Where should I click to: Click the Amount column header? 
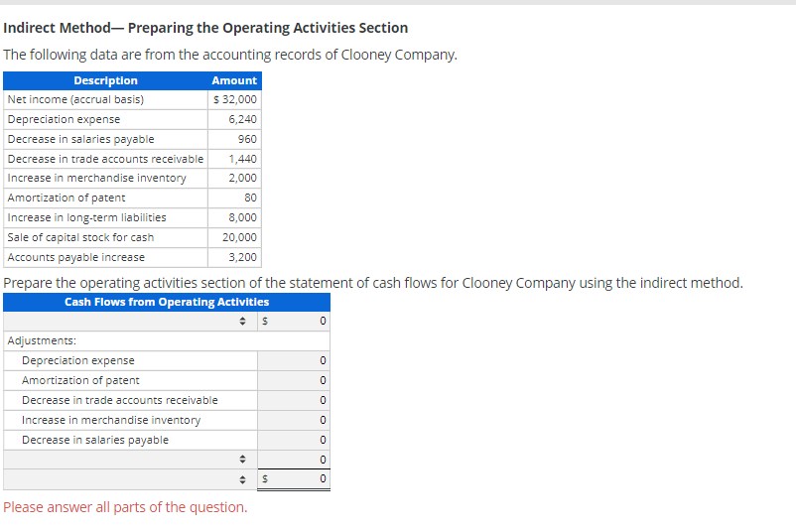234,80
